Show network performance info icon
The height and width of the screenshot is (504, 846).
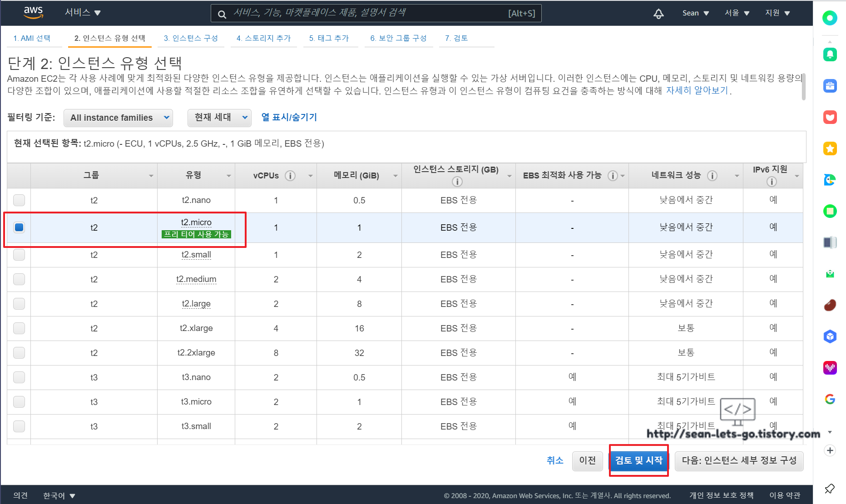click(x=712, y=176)
